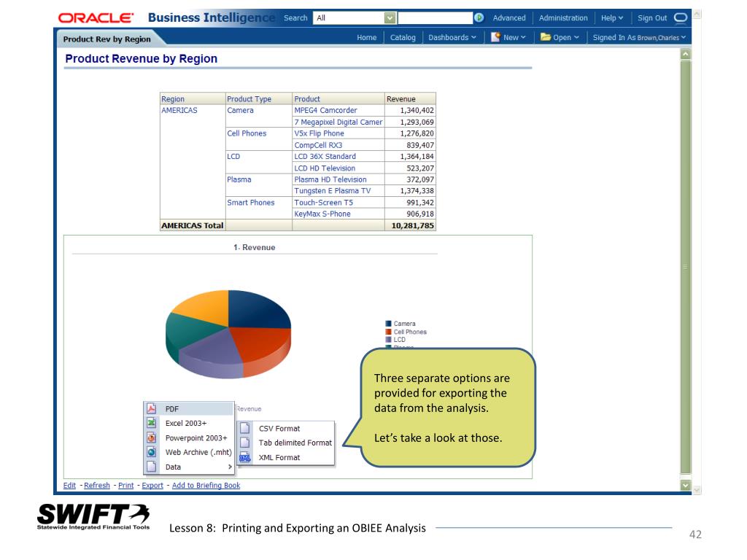Open the Signed In As Brown,Charles menu
747x560 pixels.
coord(639,38)
